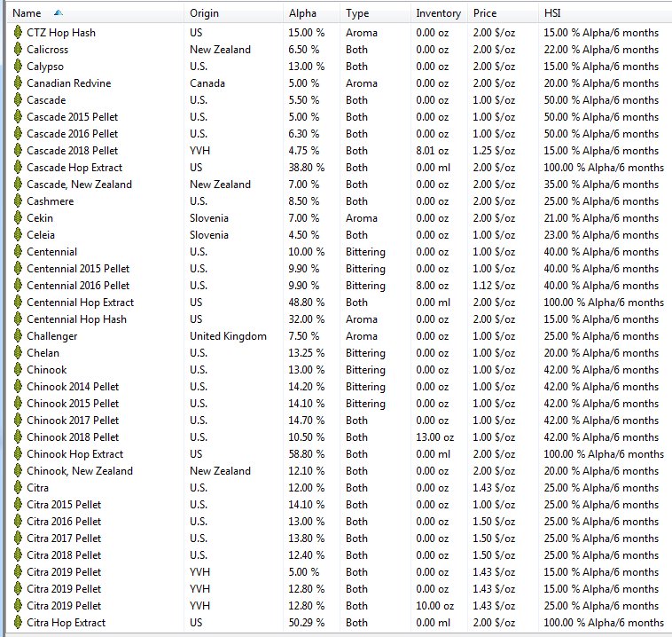Click the hop icon beside Cascade Hop Extract
This screenshot has width=672, height=637.
(x=18, y=168)
